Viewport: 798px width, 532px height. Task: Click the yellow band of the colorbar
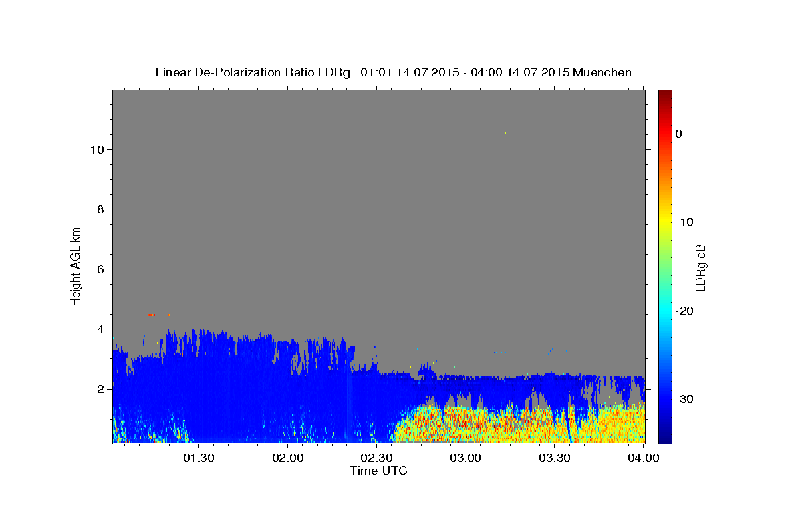coord(665,223)
